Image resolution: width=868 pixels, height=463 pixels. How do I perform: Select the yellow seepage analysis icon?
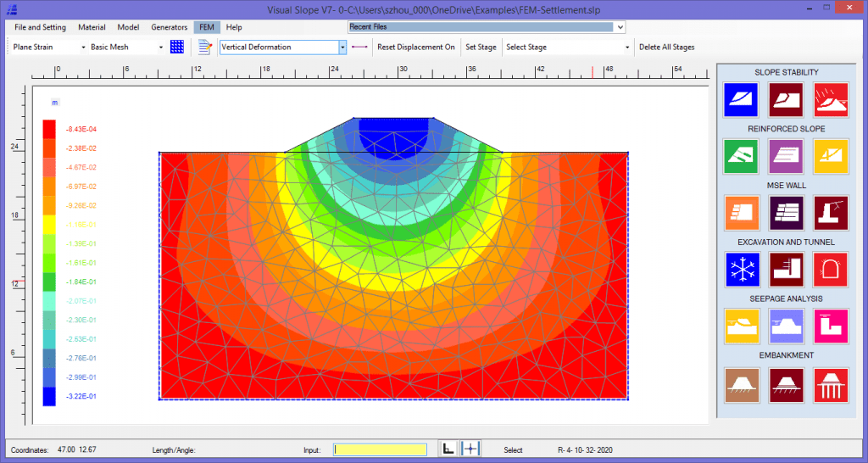(742, 326)
